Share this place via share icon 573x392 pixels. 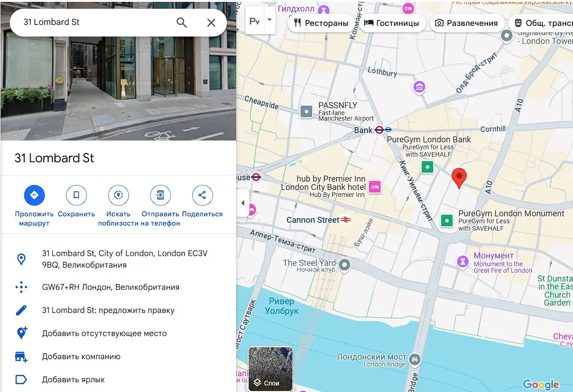[x=202, y=196]
